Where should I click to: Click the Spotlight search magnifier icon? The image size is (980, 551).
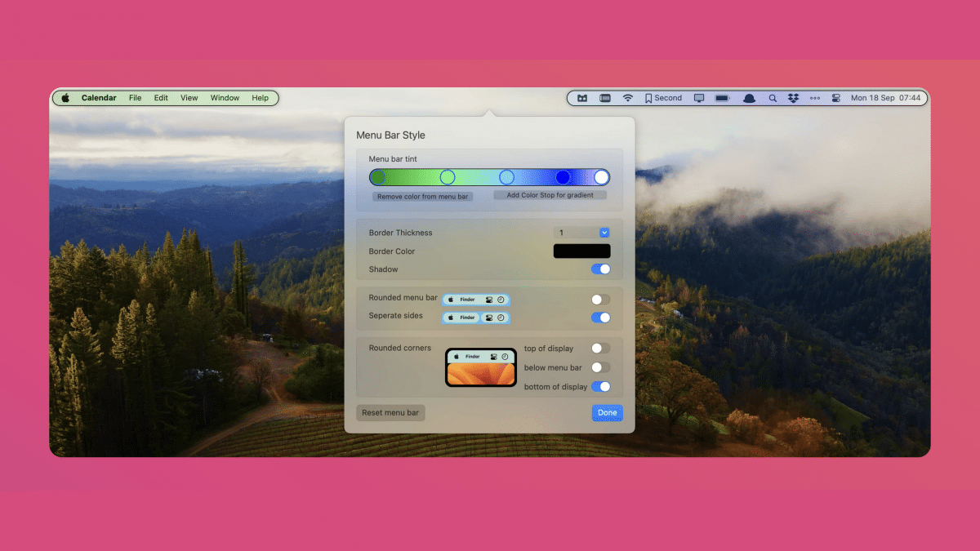point(773,98)
